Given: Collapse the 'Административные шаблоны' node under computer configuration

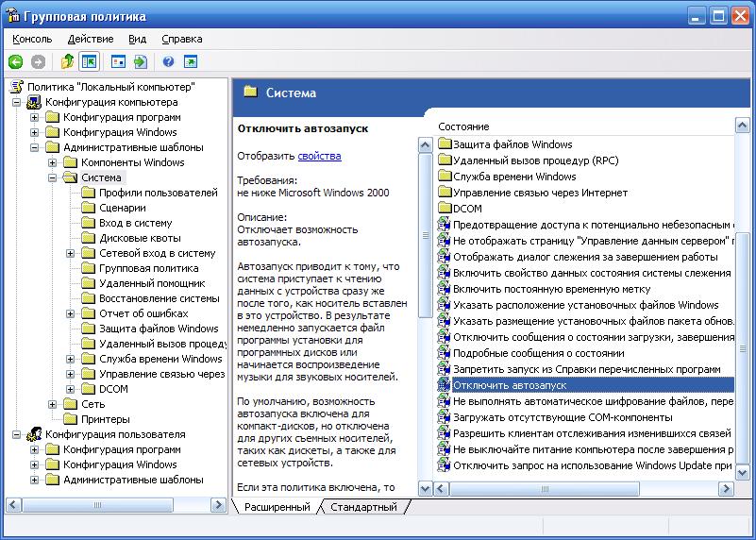Looking at the screenshot, I should pyautogui.click(x=35, y=147).
